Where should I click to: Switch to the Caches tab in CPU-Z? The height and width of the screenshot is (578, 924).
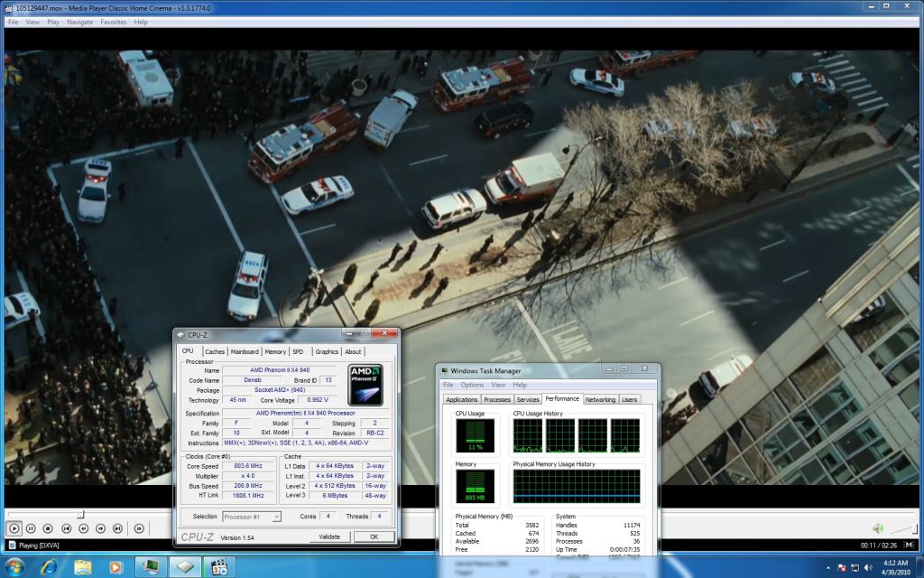coord(215,351)
